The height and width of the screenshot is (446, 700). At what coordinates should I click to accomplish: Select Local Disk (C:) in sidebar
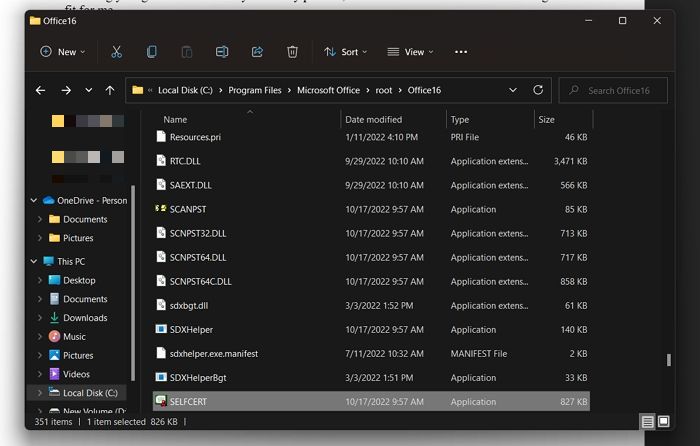[90, 393]
